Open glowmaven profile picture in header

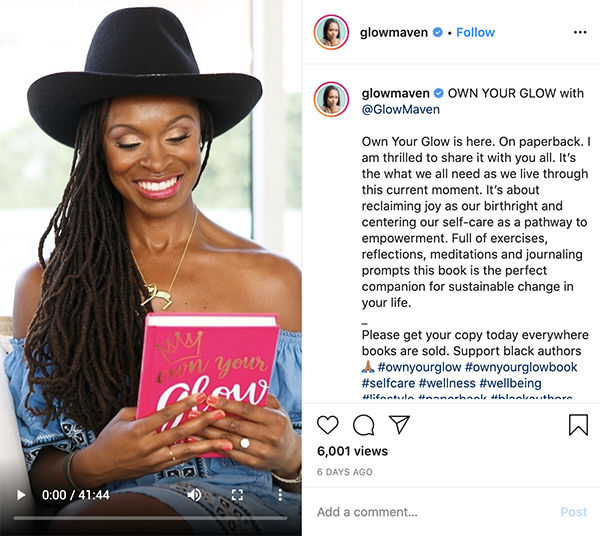(x=331, y=33)
